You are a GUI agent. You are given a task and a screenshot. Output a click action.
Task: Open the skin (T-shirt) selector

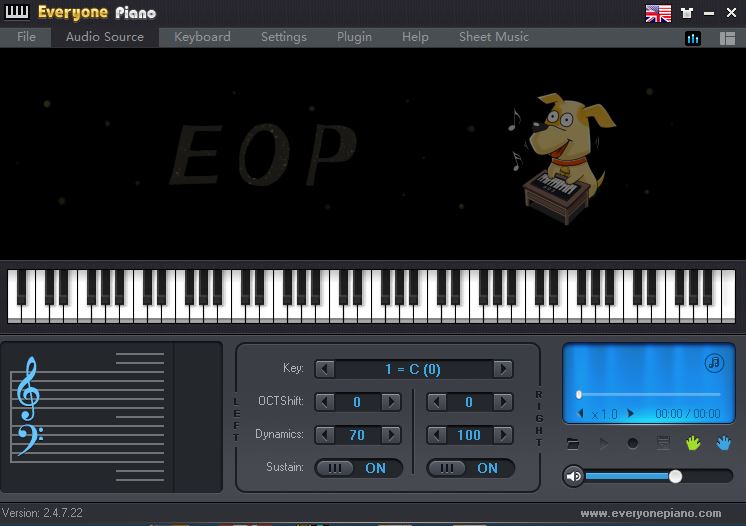click(x=687, y=13)
